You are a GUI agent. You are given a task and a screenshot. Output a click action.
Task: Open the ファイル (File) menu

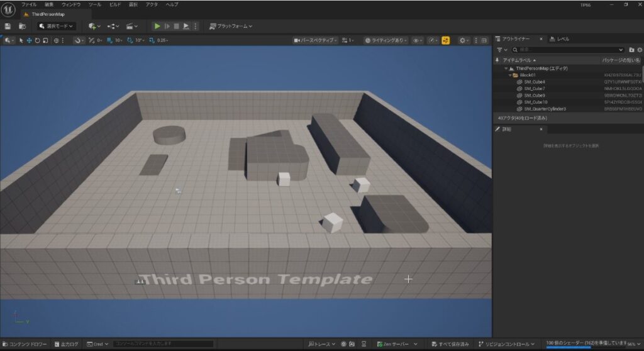pos(29,4)
